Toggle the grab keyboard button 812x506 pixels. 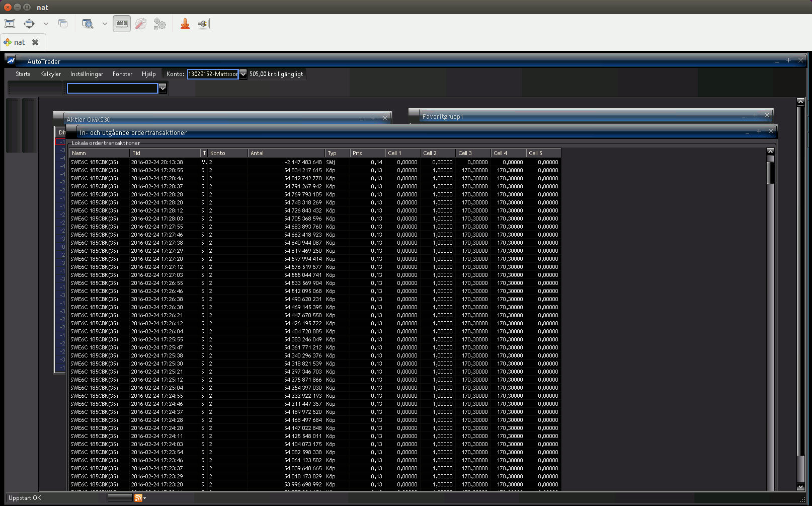[121, 24]
